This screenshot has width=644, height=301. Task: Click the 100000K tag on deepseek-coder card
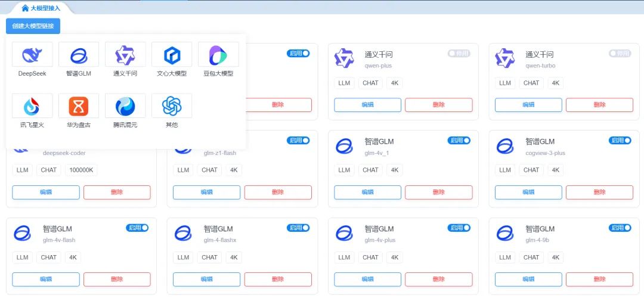pyautogui.click(x=82, y=170)
